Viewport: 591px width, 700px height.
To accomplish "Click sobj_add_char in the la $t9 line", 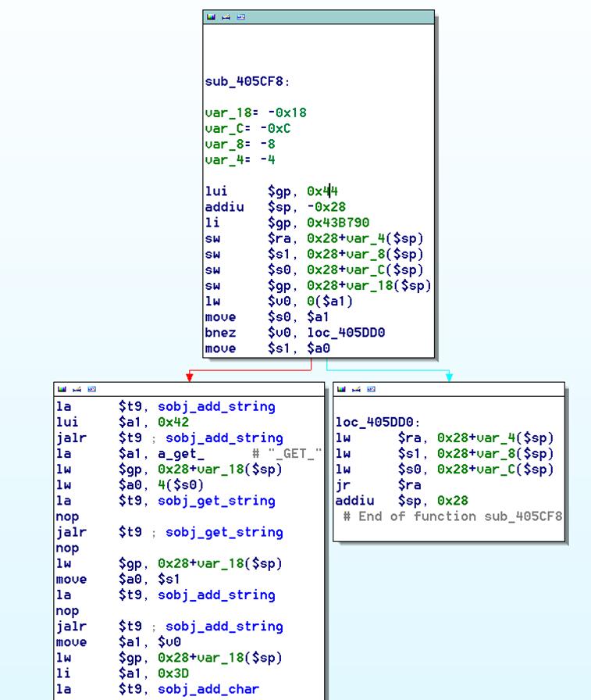I will coord(208,689).
